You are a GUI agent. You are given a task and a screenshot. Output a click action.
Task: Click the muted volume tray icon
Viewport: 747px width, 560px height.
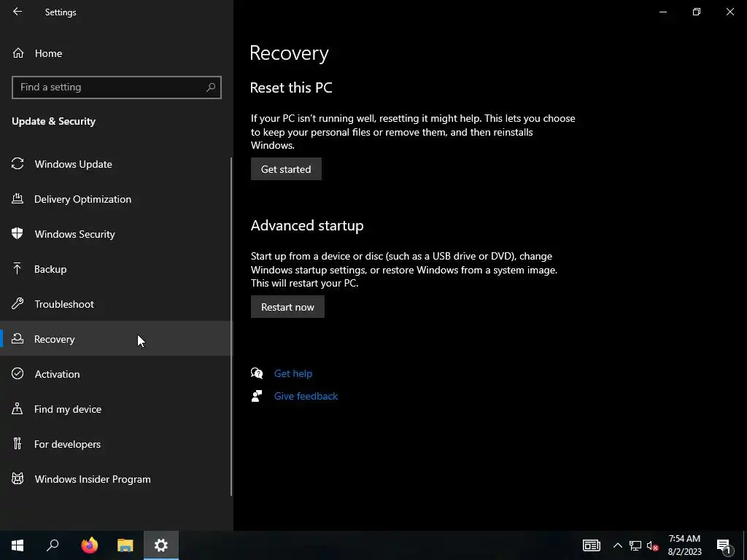click(x=652, y=545)
